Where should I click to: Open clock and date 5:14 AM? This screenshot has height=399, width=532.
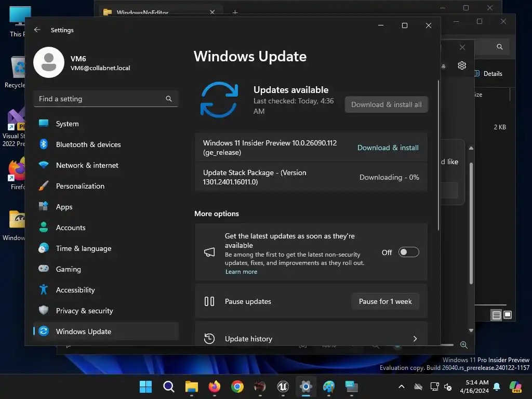[474, 387]
